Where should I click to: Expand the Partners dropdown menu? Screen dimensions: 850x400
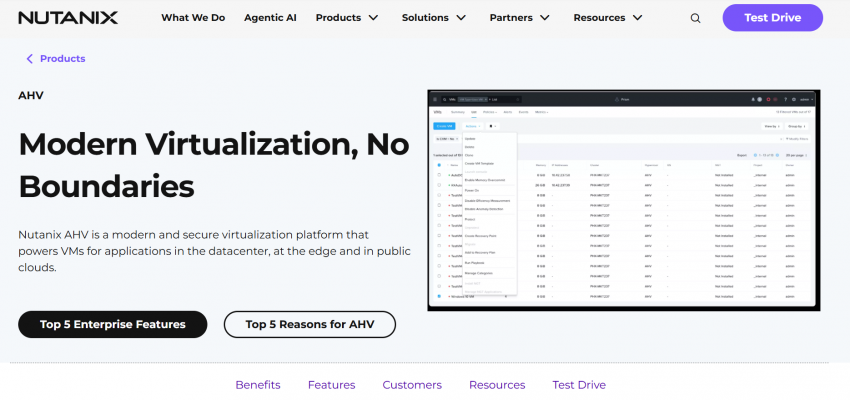(x=520, y=18)
